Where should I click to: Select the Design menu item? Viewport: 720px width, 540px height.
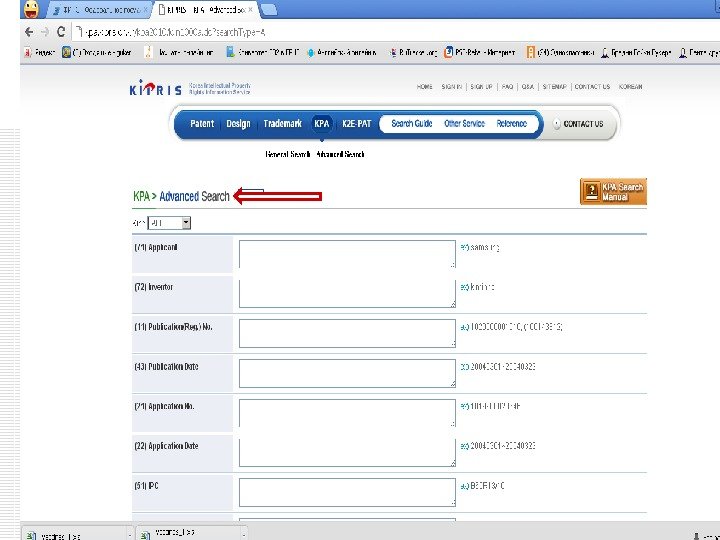click(238, 124)
